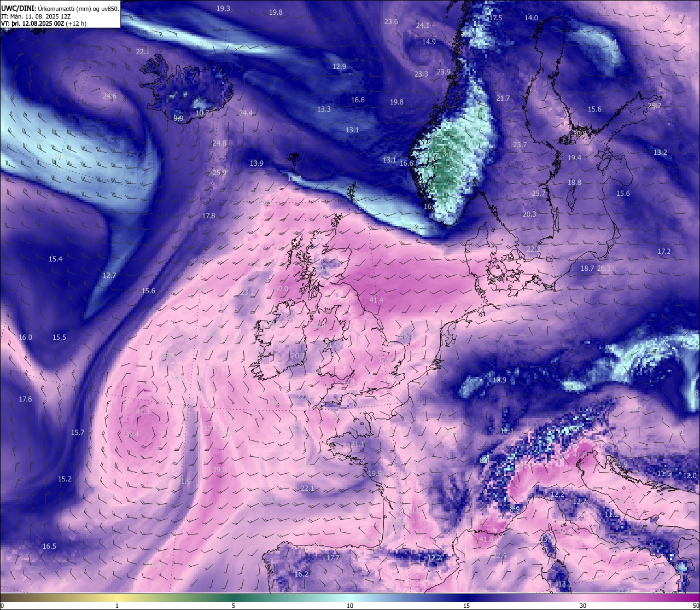Click the 23.6 value near the top
The image size is (700, 610).
click(391, 21)
